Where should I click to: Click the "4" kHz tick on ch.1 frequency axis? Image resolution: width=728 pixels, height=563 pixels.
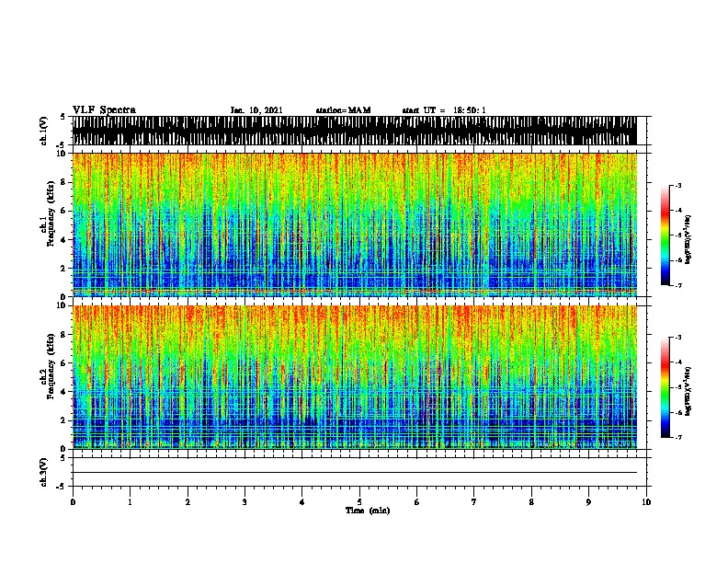[x=64, y=240]
